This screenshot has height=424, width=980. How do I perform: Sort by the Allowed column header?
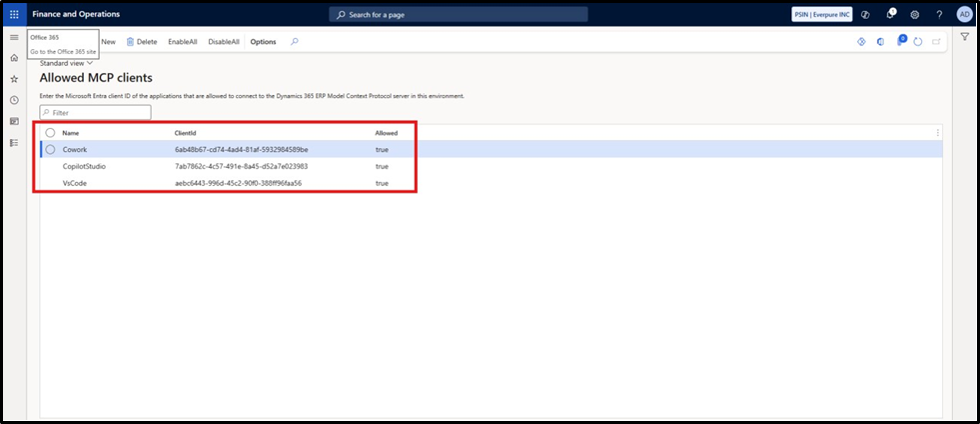386,133
